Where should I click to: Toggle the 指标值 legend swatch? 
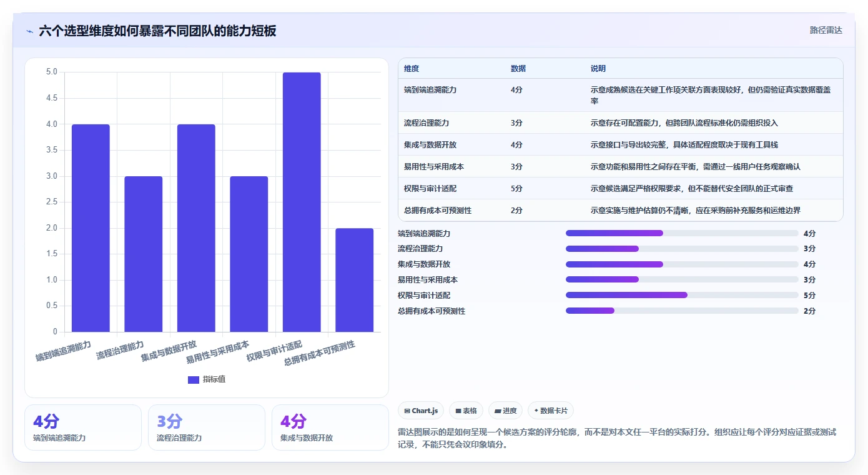pos(193,379)
